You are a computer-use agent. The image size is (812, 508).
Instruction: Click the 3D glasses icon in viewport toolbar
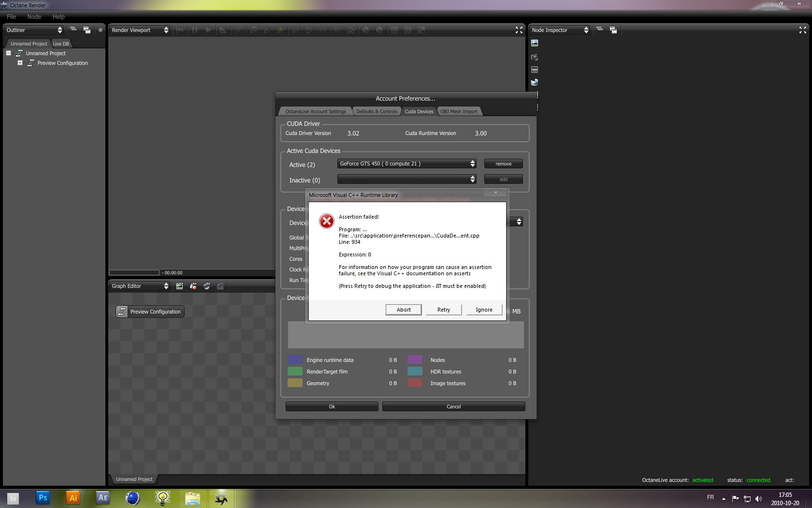click(351, 30)
